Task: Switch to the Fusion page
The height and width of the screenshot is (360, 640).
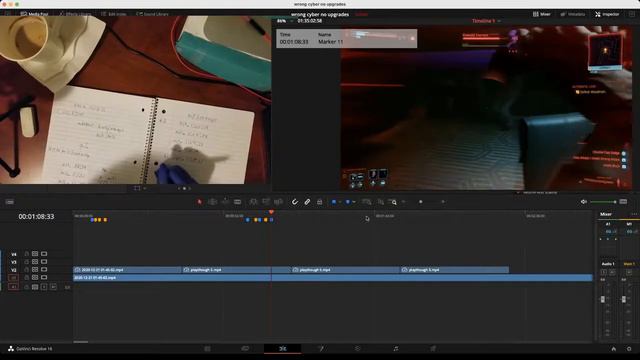Action: coord(320,349)
